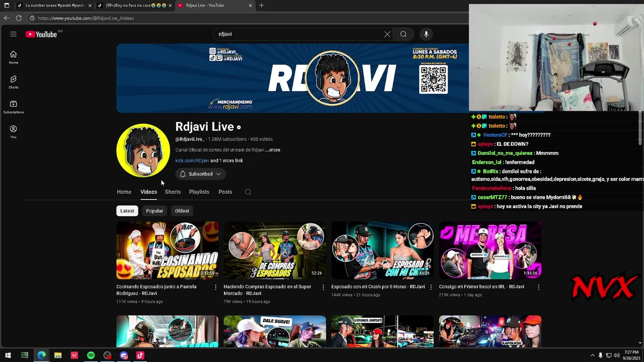Open Windows Start menu
Image resolution: width=644 pixels, height=362 pixels.
[x=8, y=355]
